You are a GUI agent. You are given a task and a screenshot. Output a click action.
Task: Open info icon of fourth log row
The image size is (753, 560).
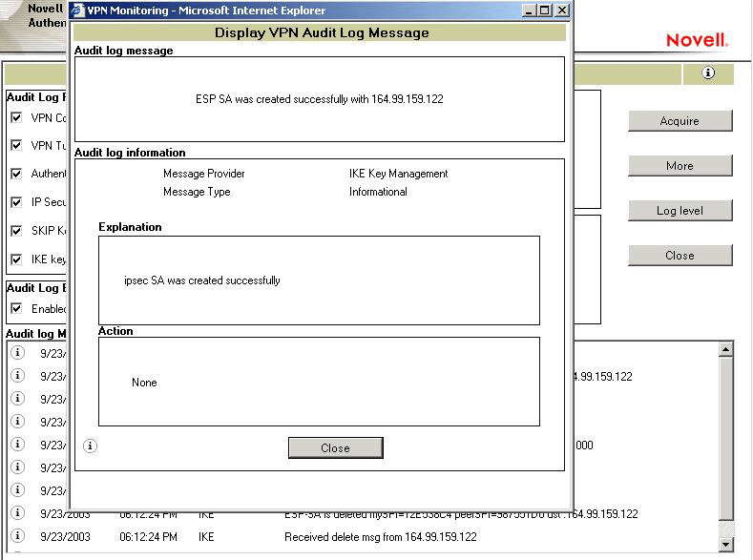click(x=18, y=422)
